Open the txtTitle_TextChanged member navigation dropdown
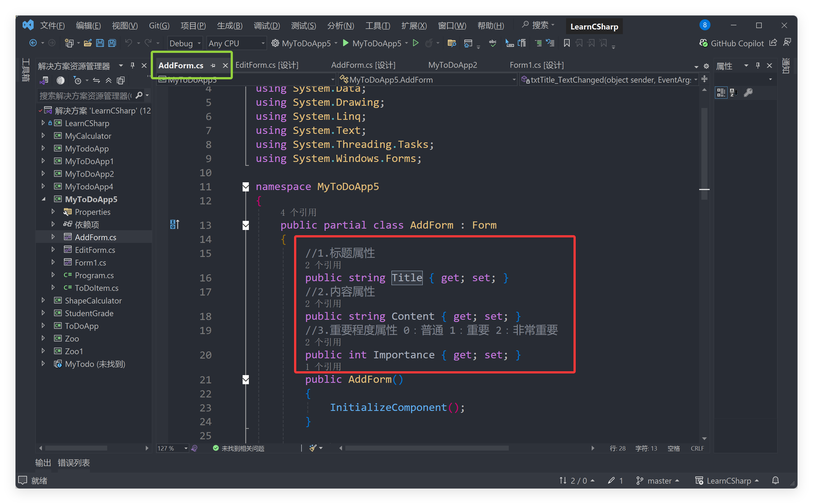 609,80
